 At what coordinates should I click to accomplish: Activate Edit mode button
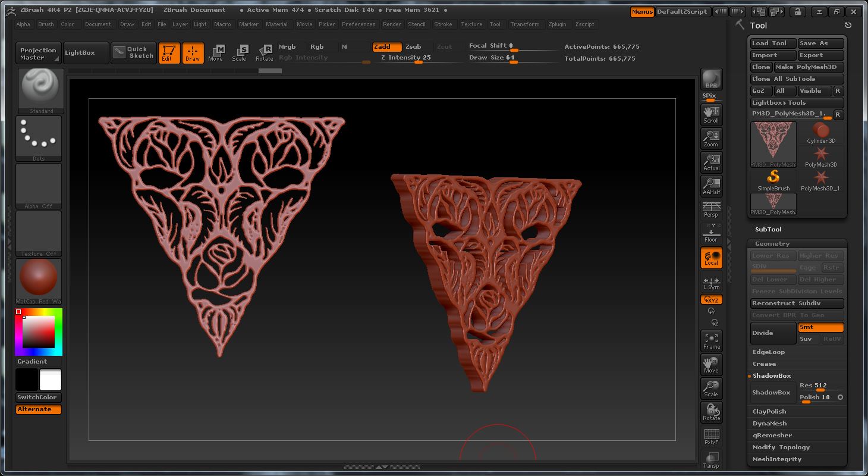pyautogui.click(x=169, y=53)
